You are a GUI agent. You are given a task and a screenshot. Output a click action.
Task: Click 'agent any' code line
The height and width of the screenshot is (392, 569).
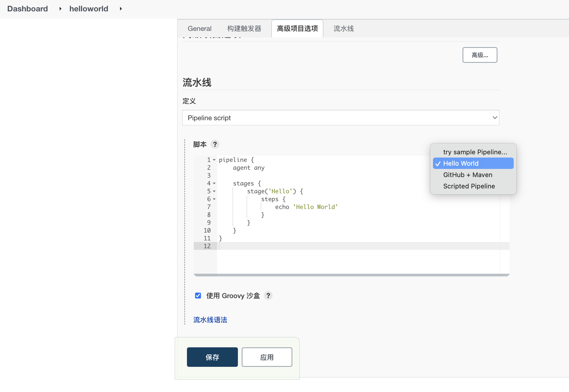coord(249,168)
